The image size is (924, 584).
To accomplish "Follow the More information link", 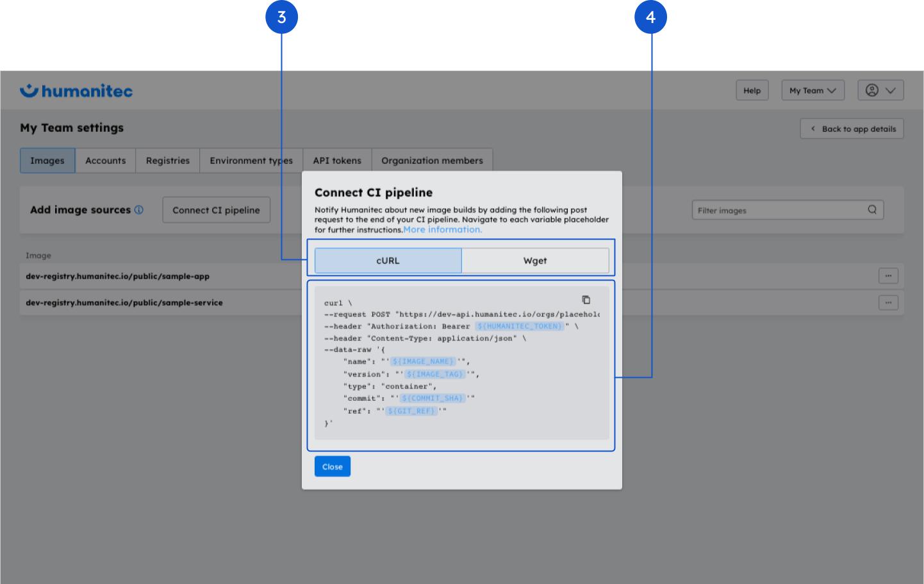I will (x=443, y=230).
